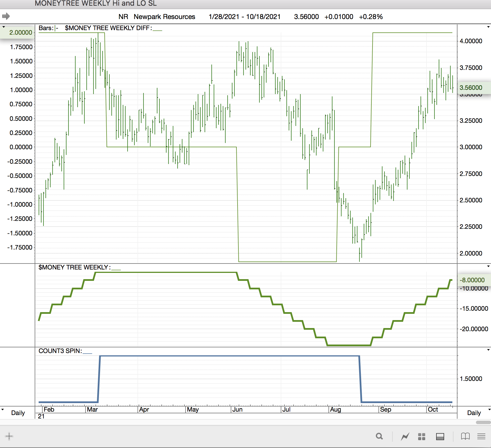Open the search magnifier tool

[379, 436]
